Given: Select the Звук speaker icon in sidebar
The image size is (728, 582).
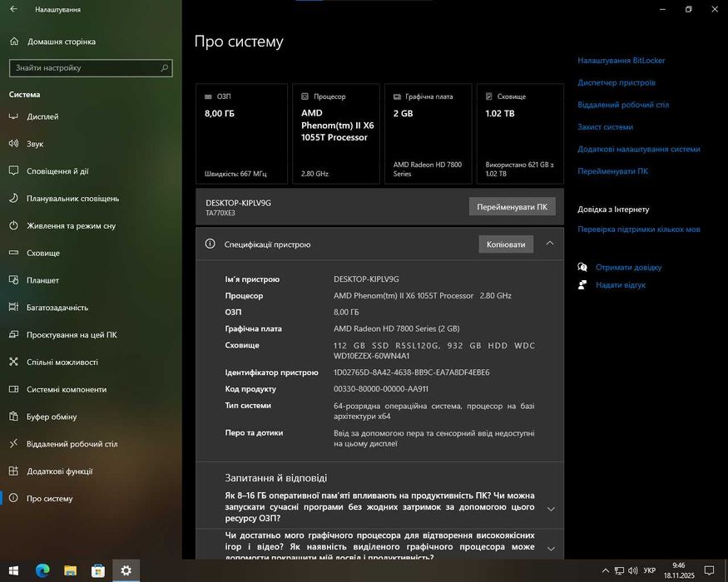Looking at the screenshot, I should click(x=13, y=143).
